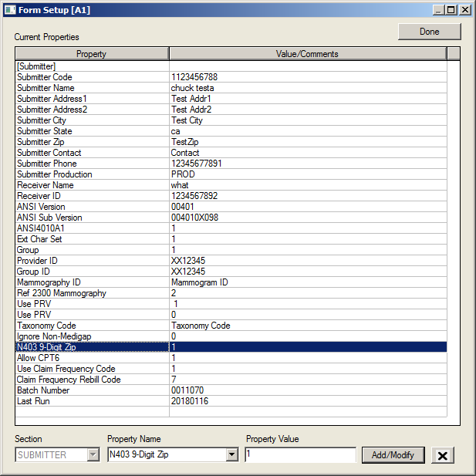Click the Property Value input field
Viewport: 476px width, 476px height.
click(x=300, y=455)
